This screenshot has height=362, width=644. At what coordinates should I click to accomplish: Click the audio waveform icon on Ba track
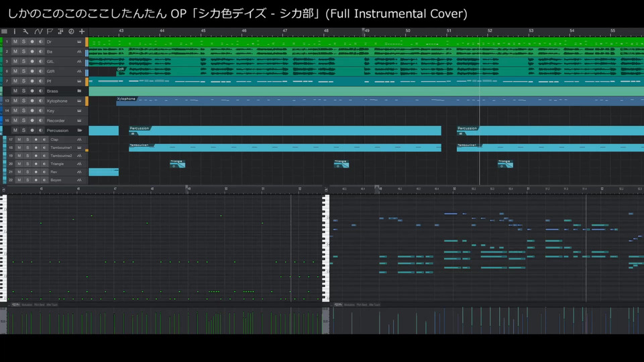click(79, 52)
